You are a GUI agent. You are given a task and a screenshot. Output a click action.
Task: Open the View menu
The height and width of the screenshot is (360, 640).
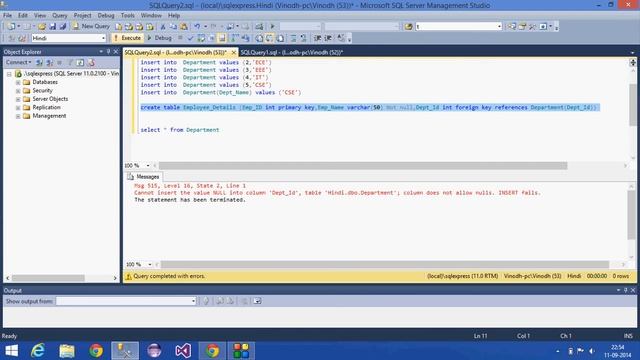[x=40, y=16]
